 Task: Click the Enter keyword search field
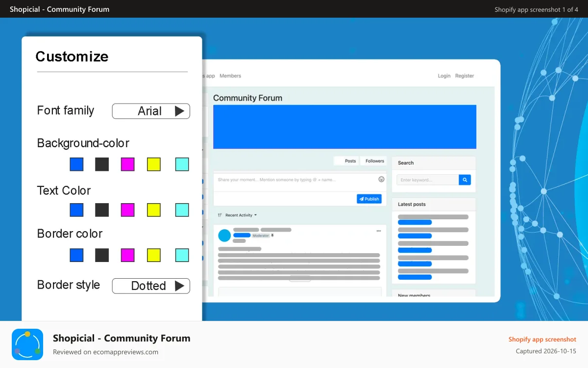428,180
